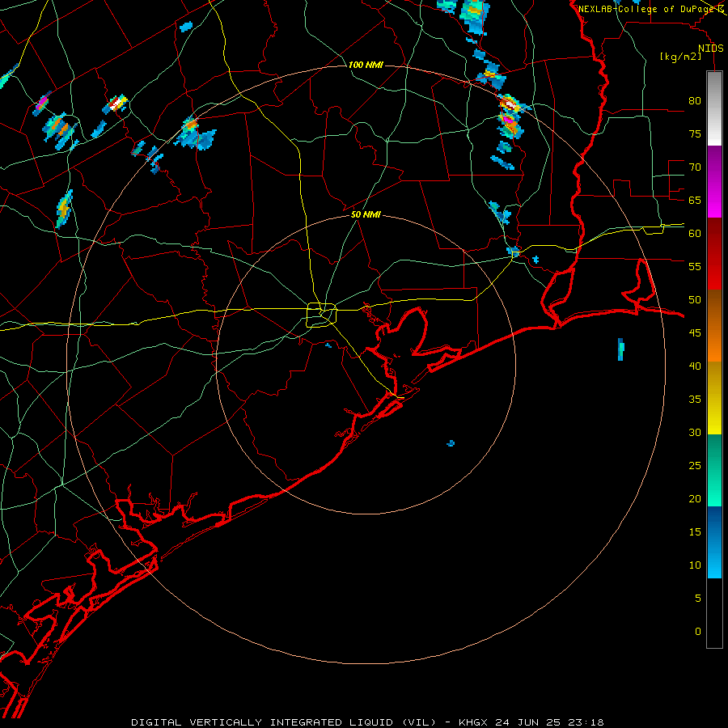Image resolution: width=728 pixels, height=728 pixels.
Task: Pick the gray-white top segment of the color bar
Action: coord(714,108)
